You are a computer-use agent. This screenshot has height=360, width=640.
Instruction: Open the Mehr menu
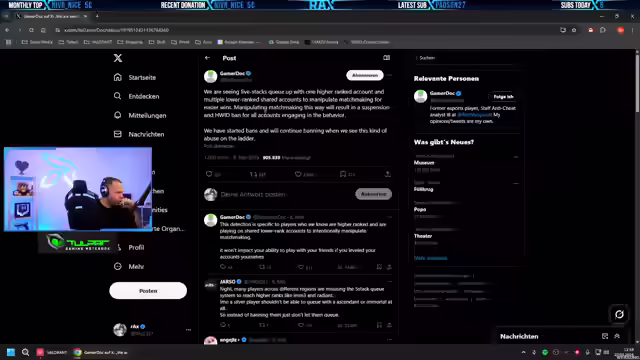coord(129,267)
